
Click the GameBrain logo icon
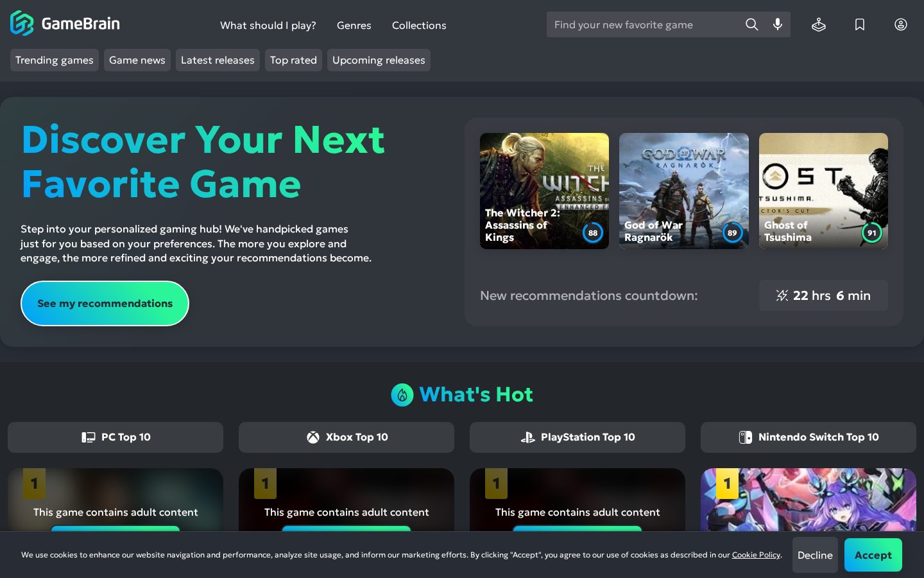click(x=22, y=24)
